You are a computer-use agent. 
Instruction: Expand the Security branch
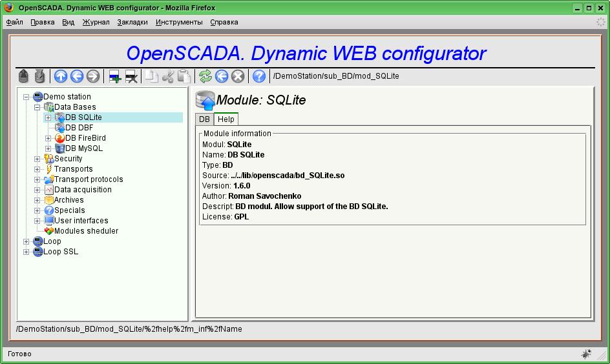(x=37, y=159)
